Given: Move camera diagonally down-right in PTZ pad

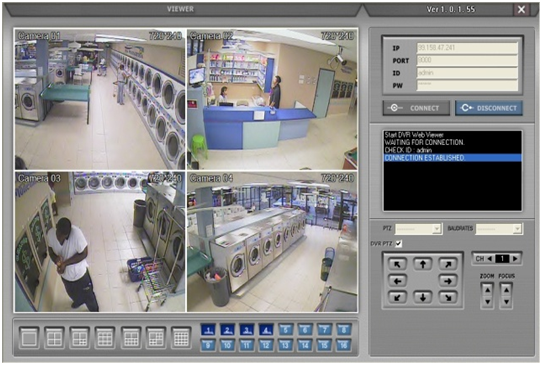Looking at the screenshot, I should [x=448, y=297].
